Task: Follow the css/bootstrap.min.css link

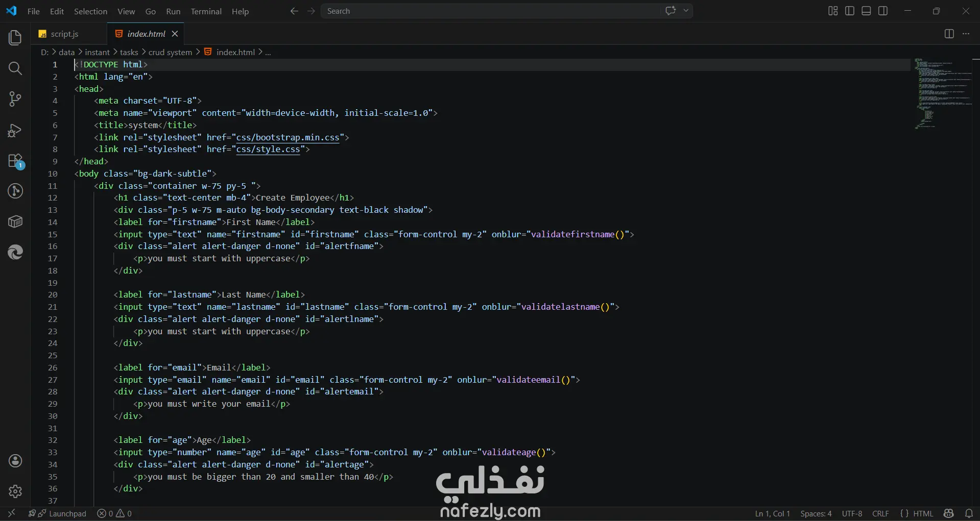Action: 288,137
